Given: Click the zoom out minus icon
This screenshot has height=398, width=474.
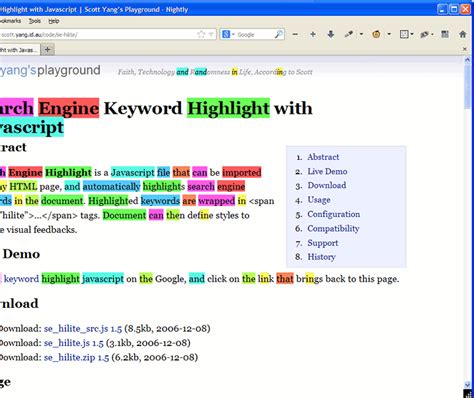Looking at the screenshot, I should pos(295,34).
